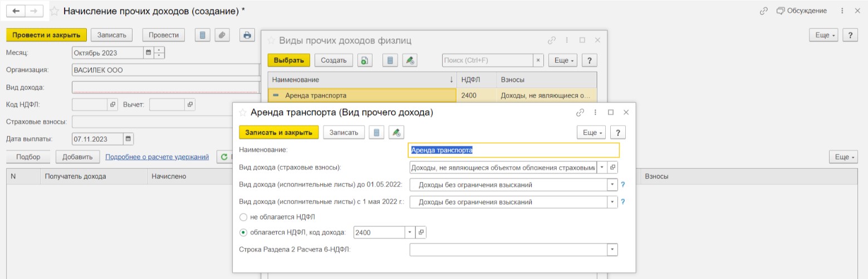
Task: Click Записать и закрыть in Аренда транспорта
Action: pyautogui.click(x=279, y=132)
